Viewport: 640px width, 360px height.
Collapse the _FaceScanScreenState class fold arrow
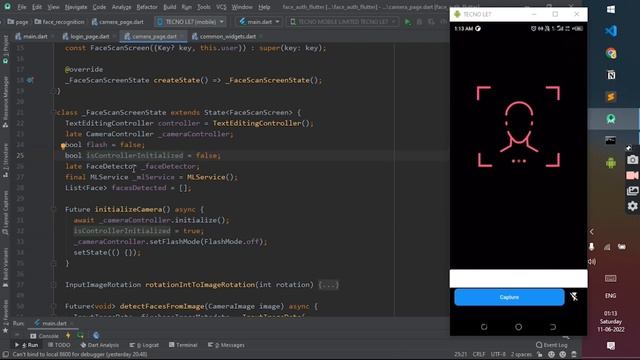53,112
